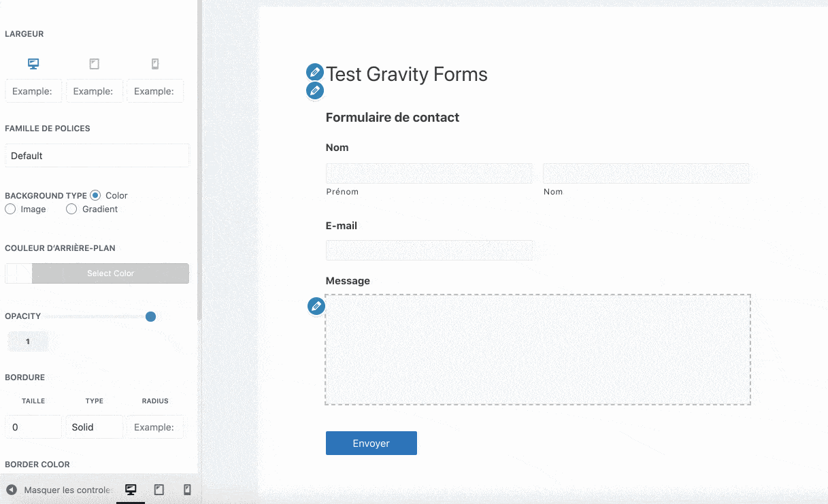Click border Taille field showing 0

point(33,427)
